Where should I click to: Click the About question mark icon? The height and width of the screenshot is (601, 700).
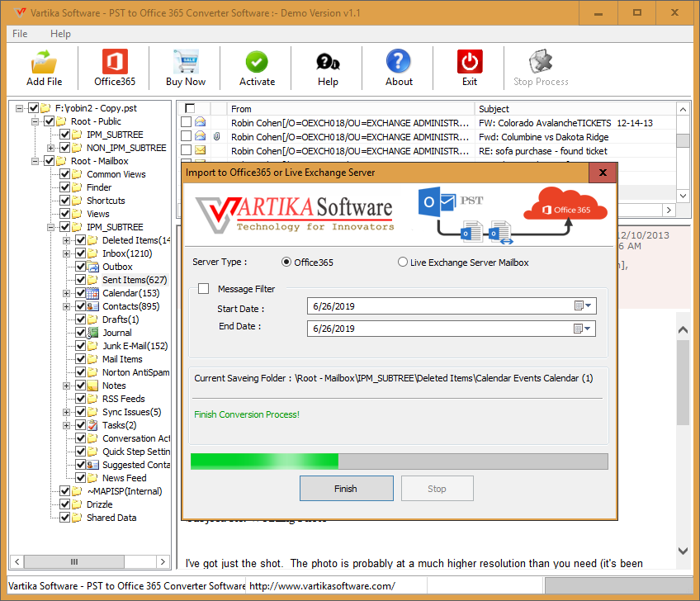[399, 61]
